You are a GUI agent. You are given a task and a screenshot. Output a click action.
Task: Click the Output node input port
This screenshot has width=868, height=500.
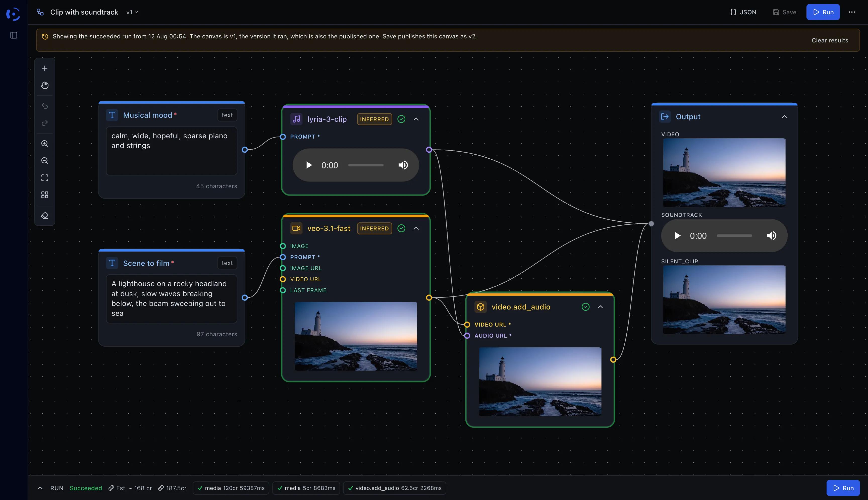651,224
